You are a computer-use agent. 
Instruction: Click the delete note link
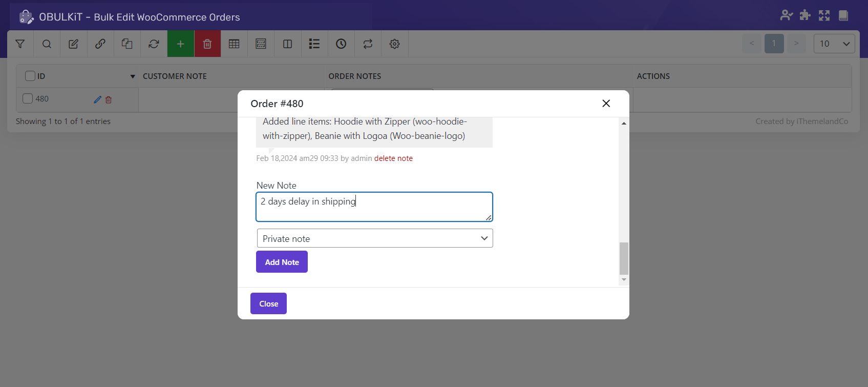[393, 158]
